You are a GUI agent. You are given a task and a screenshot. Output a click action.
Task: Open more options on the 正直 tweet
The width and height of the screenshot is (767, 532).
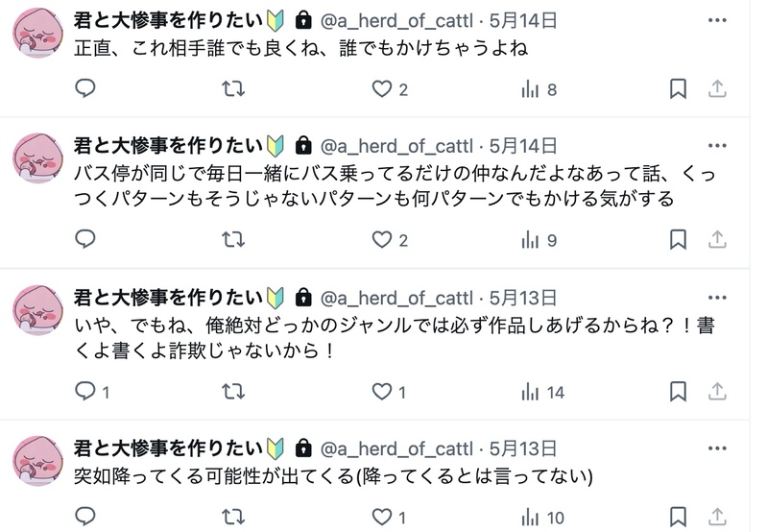click(x=716, y=20)
